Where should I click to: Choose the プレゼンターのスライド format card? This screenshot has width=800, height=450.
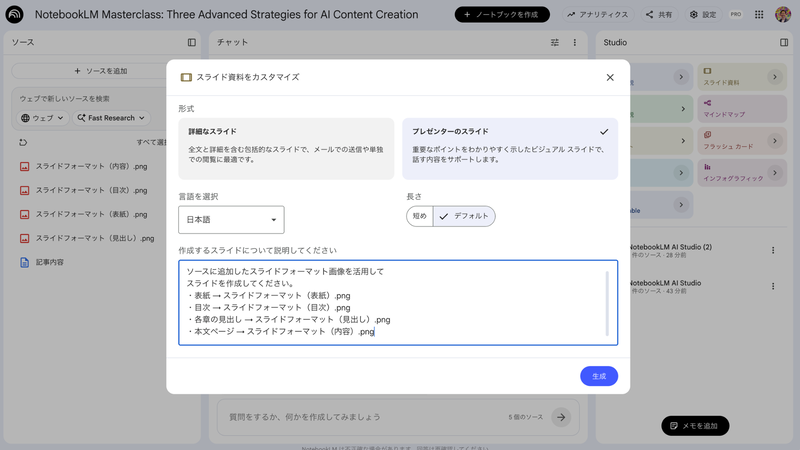click(x=510, y=148)
